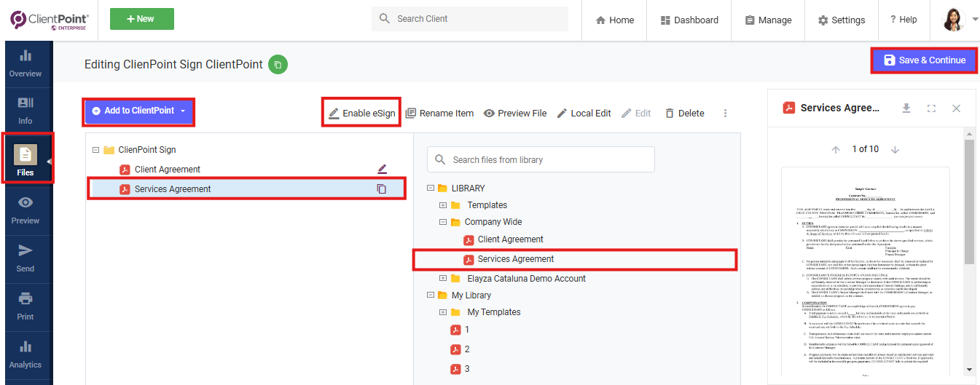Select file 2 in My Library
This screenshot has width=980, height=385.
pyautogui.click(x=467, y=349)
